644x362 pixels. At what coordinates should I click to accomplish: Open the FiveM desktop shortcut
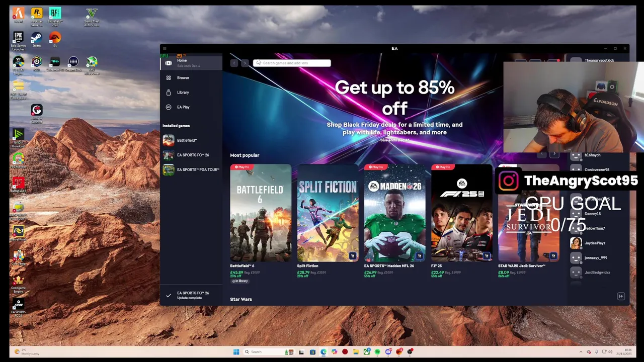[18, 15]
